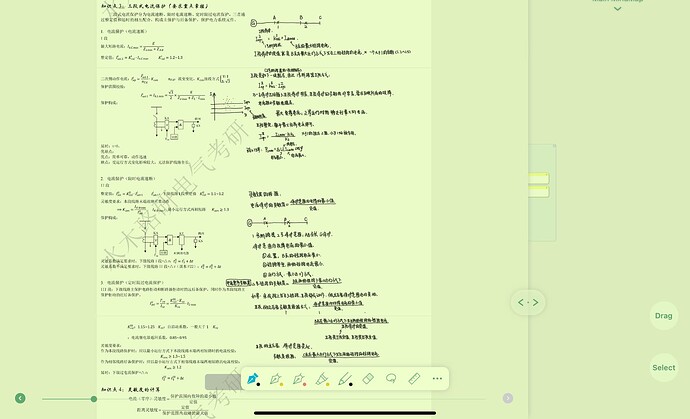Go to next page with right arrow
The image size is (690, 419).
coord(508,398)
